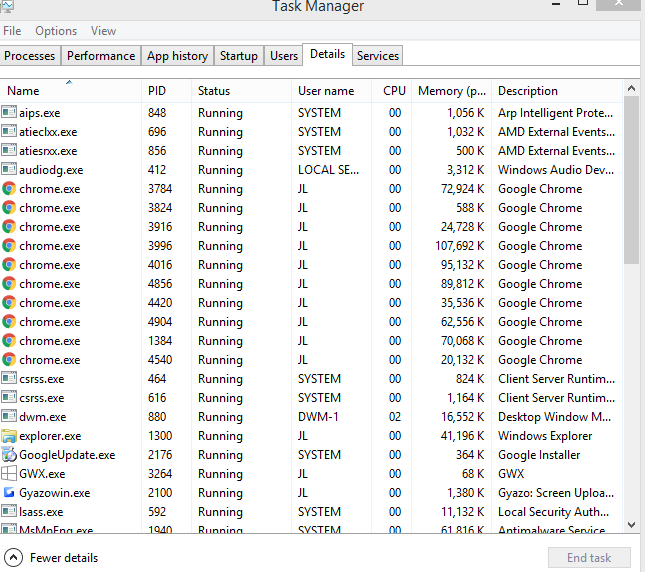The height and width of the screenshot is (572, 645).
Task: Click the 107,692 K memory value
Action: coord(460,245)
